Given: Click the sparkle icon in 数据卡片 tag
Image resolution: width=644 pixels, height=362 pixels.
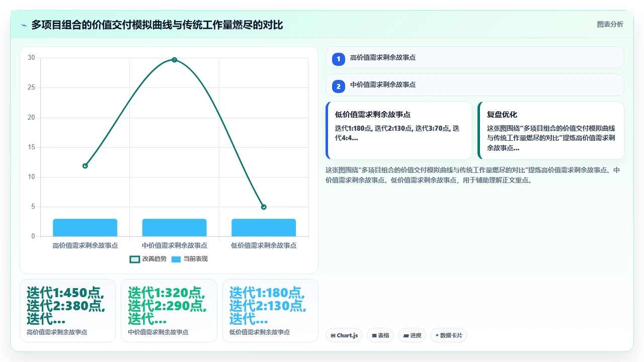Looking at the screenshot, I should (437, 335).
